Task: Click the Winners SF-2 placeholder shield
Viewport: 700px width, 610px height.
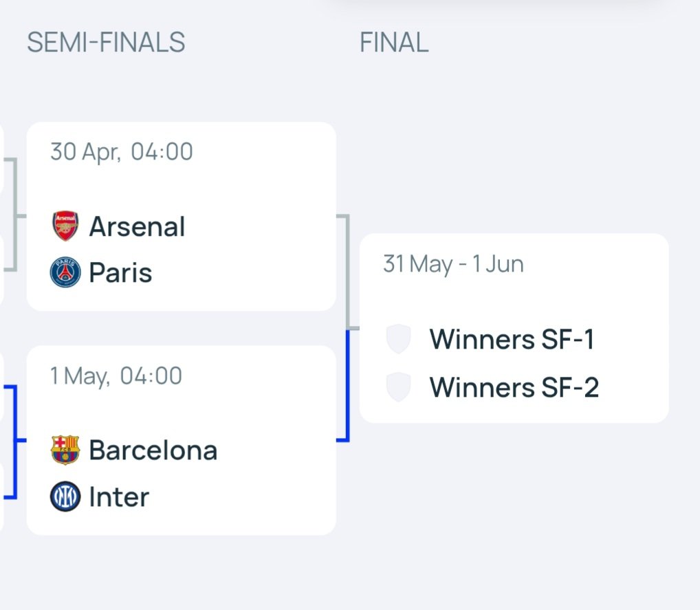Action: (398, 386)
